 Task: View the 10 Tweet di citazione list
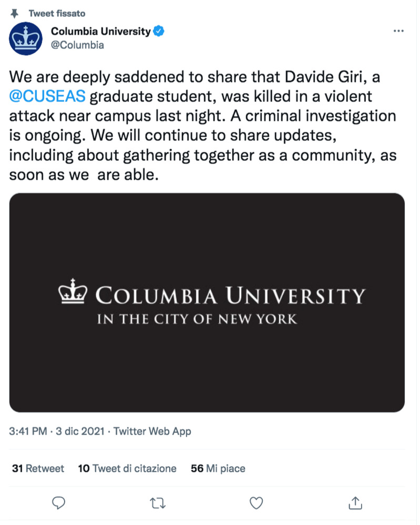pos(127,468)
